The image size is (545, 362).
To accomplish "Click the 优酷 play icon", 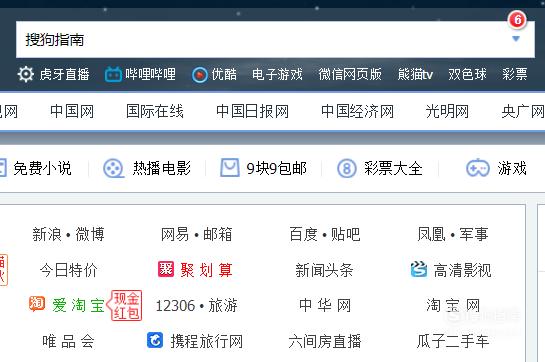I will tap(200, 75).
